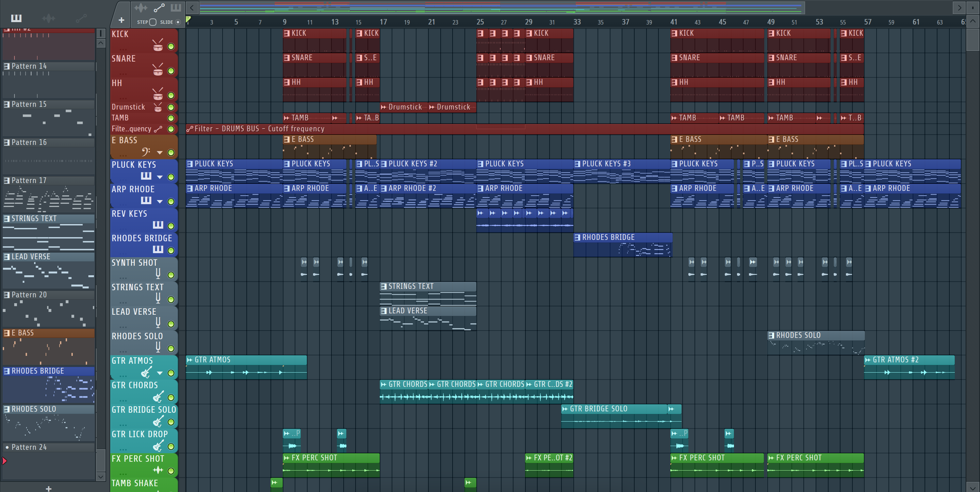Mute the TAMB track

coord(171,118)
